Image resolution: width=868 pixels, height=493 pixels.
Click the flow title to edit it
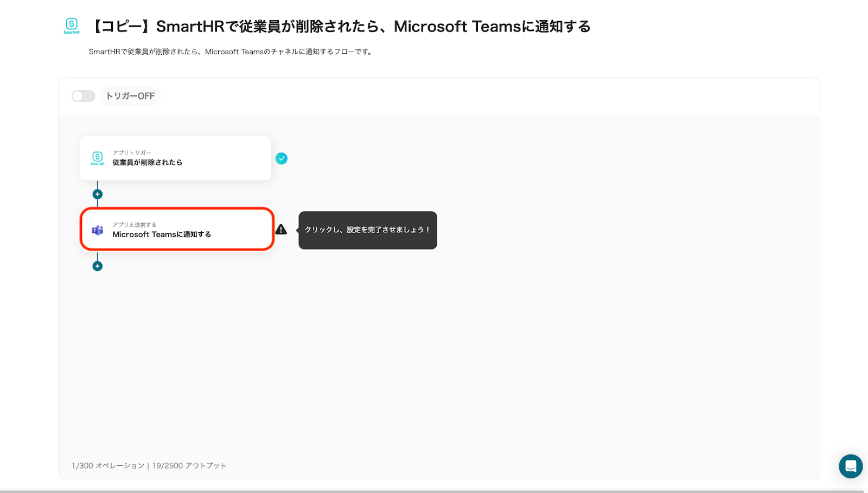(x=341, y=27)
